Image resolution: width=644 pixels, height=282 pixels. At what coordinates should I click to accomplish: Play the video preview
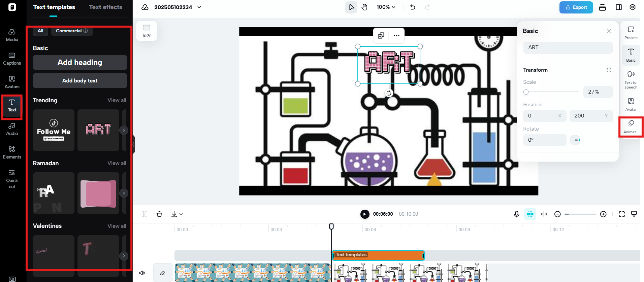point(364,214)
